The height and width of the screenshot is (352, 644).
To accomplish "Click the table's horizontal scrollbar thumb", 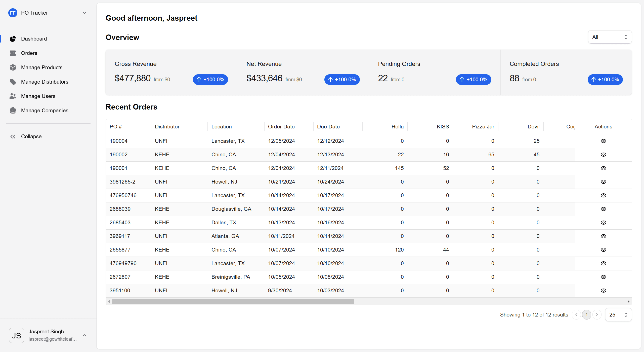I will (233, 301).
